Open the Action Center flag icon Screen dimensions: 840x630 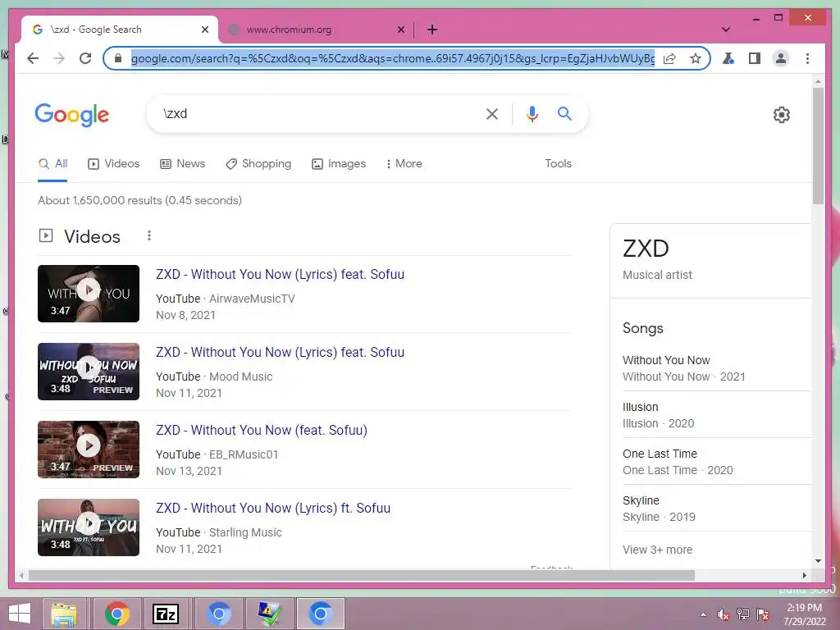(763, 614)
